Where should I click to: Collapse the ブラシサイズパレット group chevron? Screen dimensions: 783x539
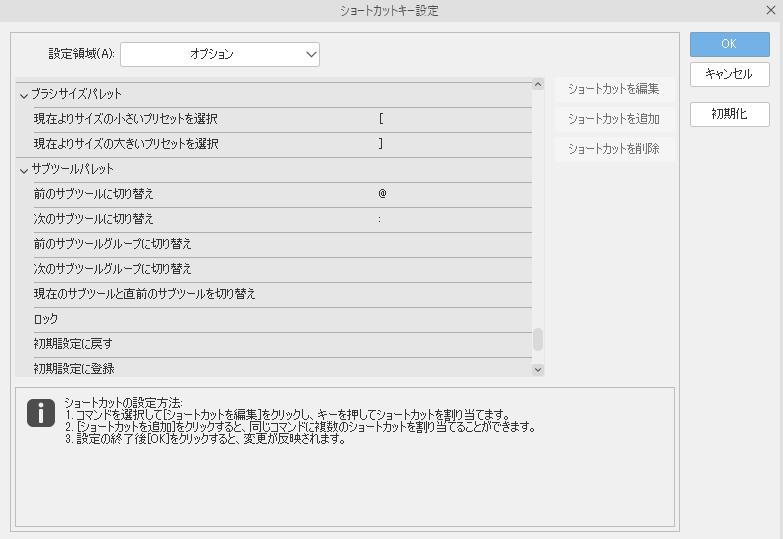tap(23, 95)
